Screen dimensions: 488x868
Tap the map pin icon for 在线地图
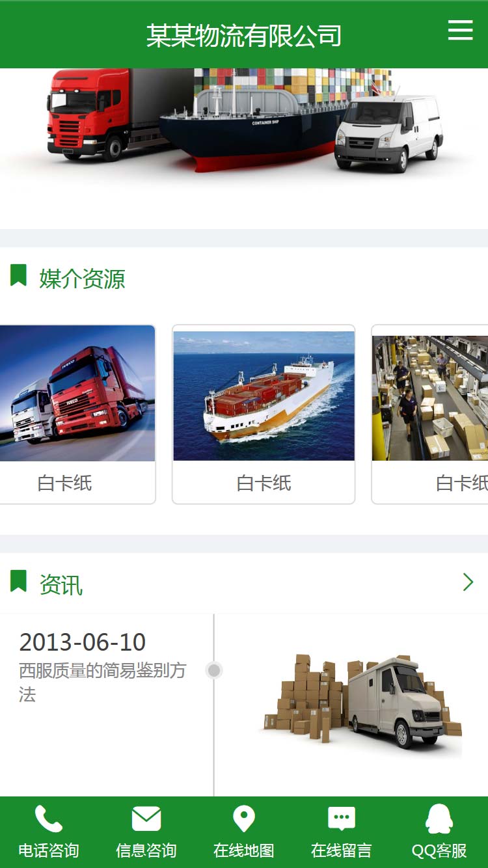244,819
